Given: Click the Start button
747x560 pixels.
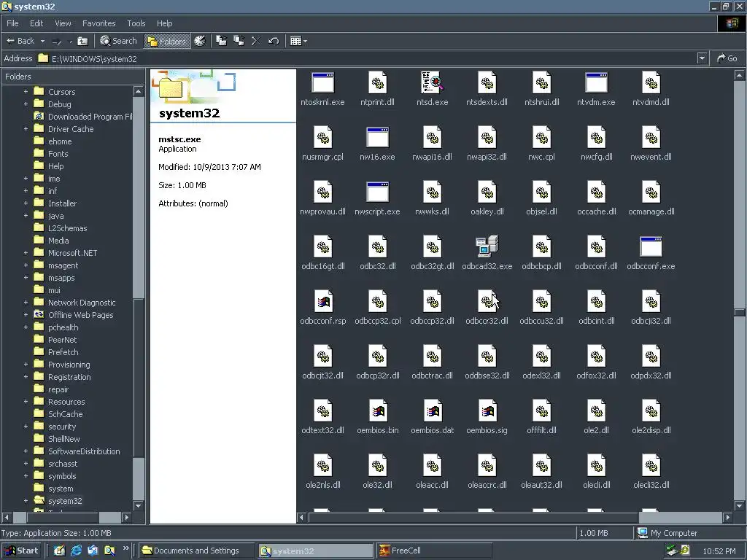Looking at the screenshot, I should point(21,551).
